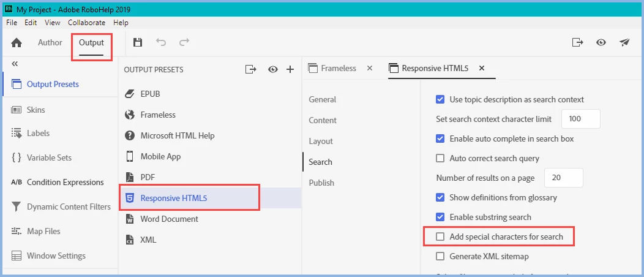The height and width of the screenshot is (277, 644).
Task: Close the Frameless tab
Action: tap(369, 68)
